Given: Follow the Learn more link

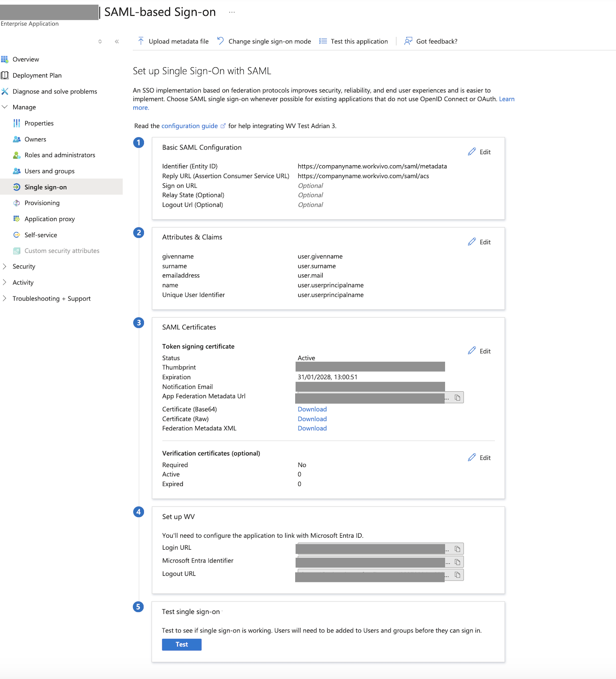Looking at the screenshot, I should point(507,99).
